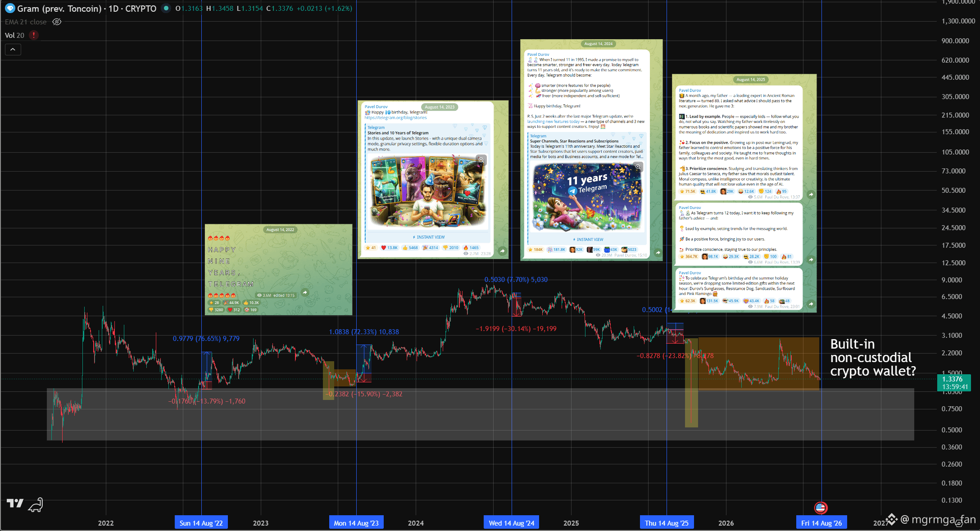Open the telegram.org/blog/stories link
The height and width of the screenshot is (531, 980).
pos(395,118)
